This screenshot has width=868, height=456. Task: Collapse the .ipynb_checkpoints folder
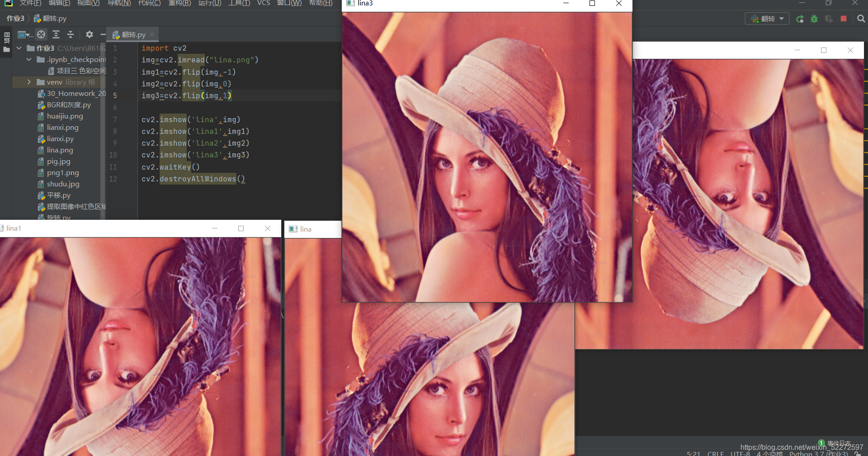29,59
